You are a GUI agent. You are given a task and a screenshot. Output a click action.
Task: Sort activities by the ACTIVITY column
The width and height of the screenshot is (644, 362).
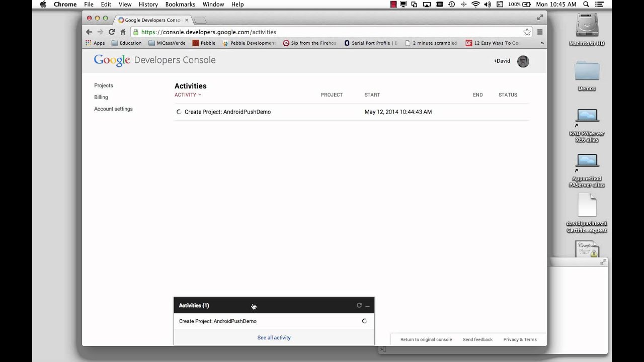(188, 95)
